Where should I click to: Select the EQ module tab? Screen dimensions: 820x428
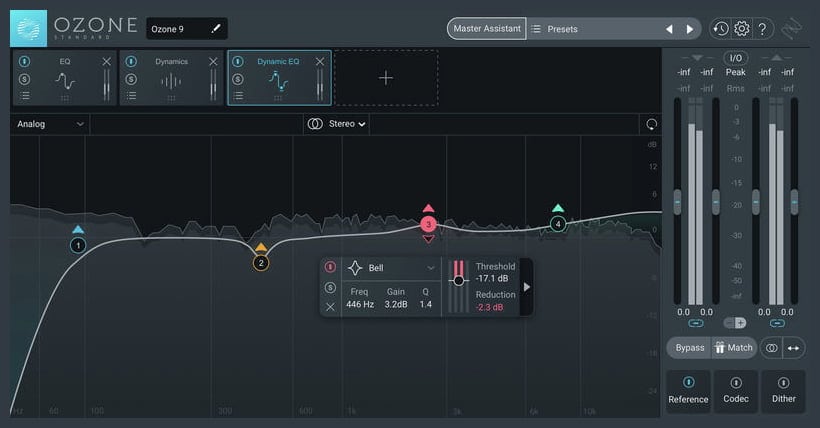pyautogui.click(x=65, y=78)
